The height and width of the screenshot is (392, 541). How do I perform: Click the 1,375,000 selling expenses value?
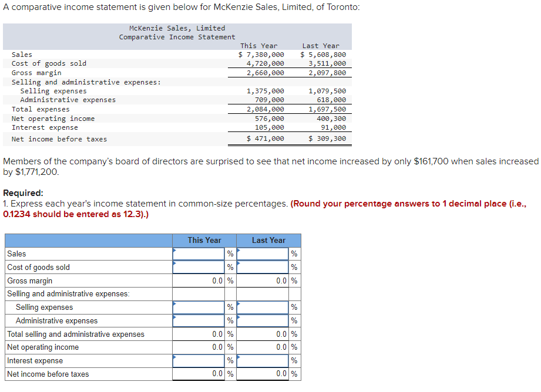[266, 91]
